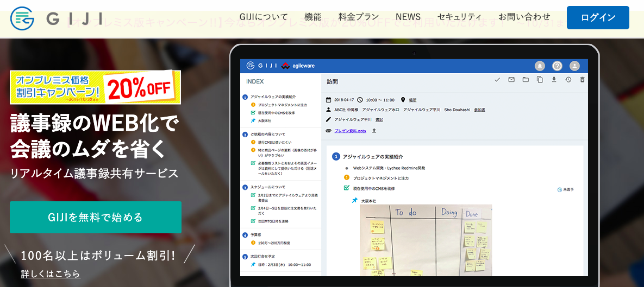Open the プレゼン資料.pptx file link
The height and width of the screenshot is (287, 644).
coord(350,131)
